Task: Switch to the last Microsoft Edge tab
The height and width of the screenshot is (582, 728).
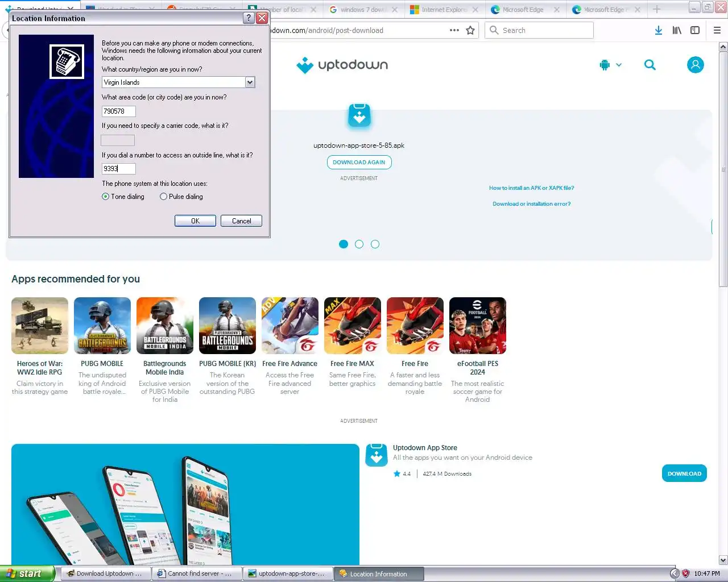Action: click(607, 10)
